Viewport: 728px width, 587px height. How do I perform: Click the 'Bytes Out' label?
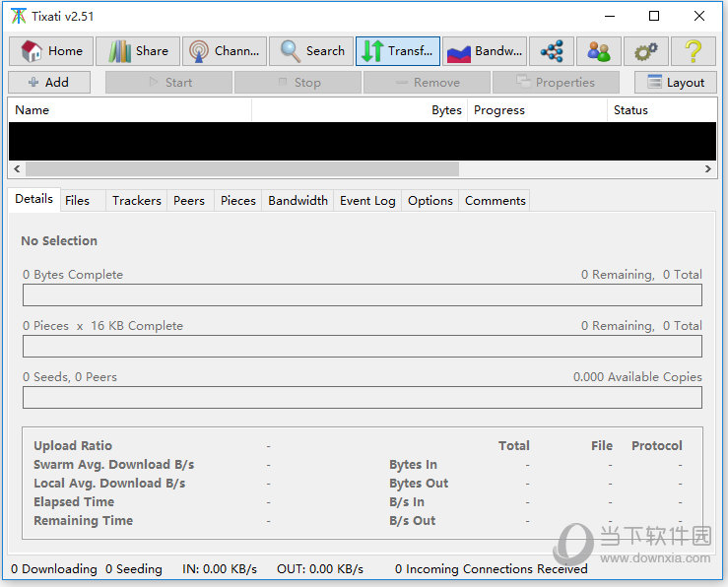tap(419, 483)
